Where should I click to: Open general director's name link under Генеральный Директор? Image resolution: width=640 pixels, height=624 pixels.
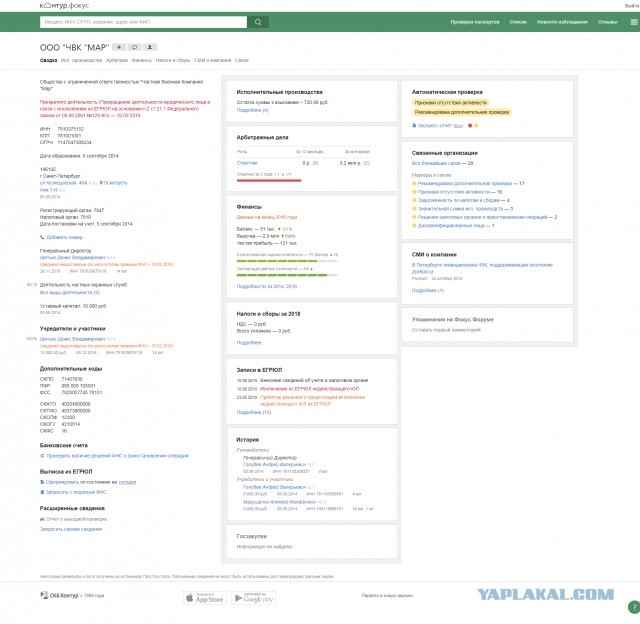point(72,258)
